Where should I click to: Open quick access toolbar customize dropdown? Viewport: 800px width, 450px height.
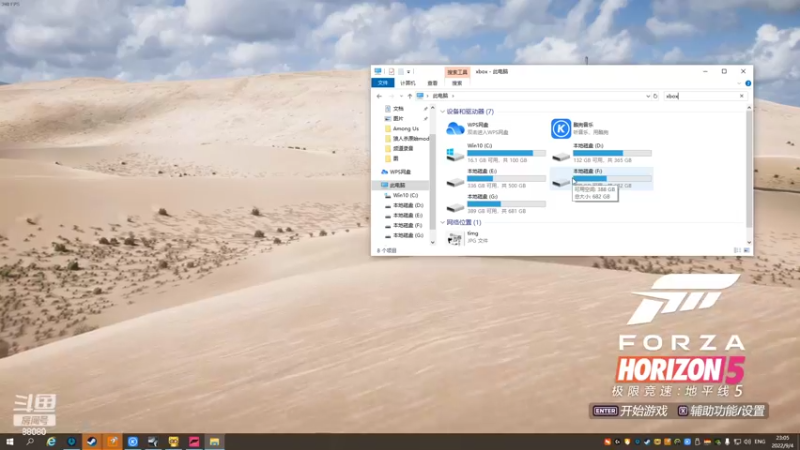click(408, 72)
